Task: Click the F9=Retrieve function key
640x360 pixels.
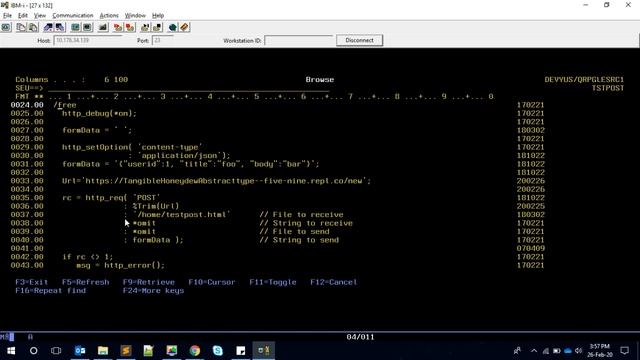Action: coord(149,282)
